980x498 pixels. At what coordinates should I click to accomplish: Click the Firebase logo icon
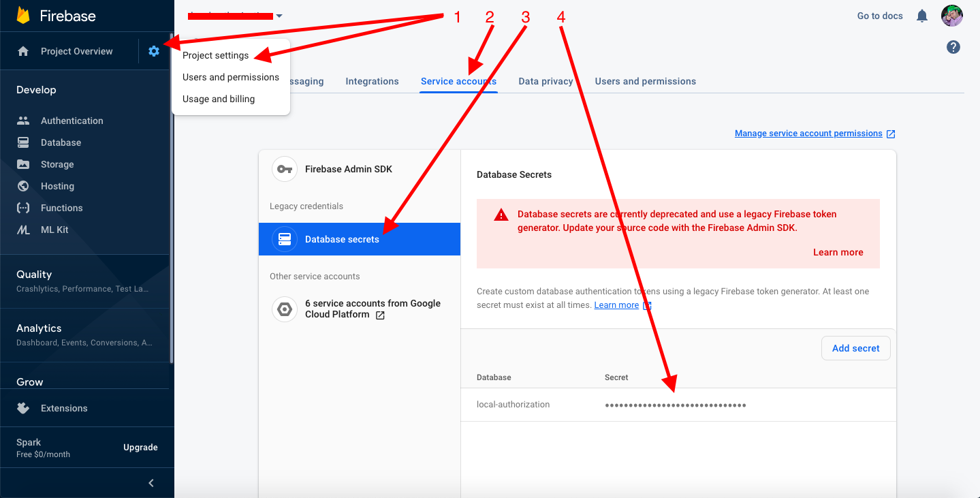pos(24,16)
